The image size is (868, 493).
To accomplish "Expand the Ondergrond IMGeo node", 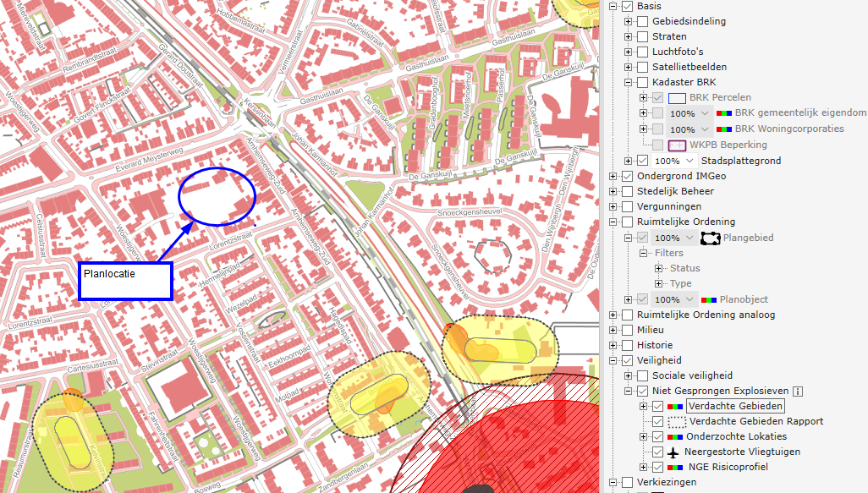I will coord(613,177).
